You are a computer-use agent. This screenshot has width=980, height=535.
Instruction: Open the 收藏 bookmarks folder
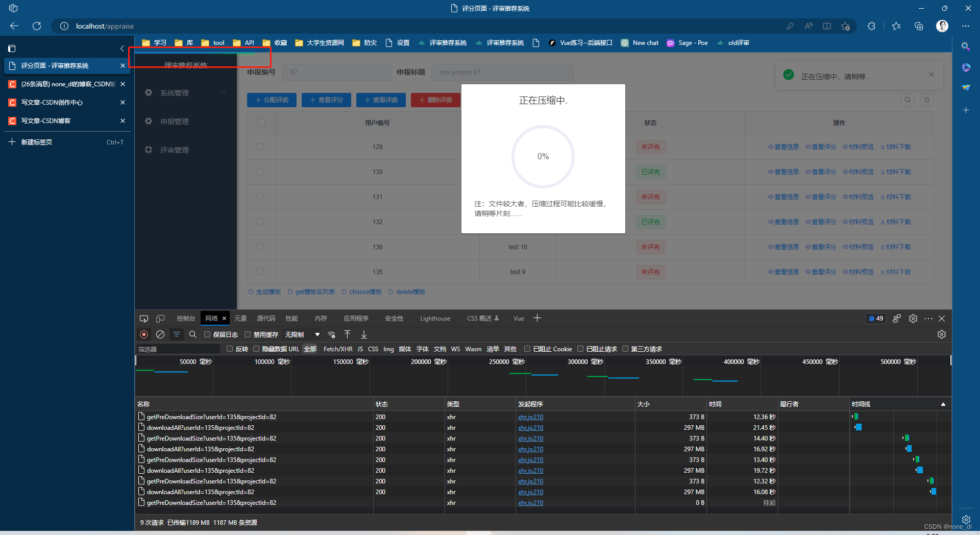275,43
